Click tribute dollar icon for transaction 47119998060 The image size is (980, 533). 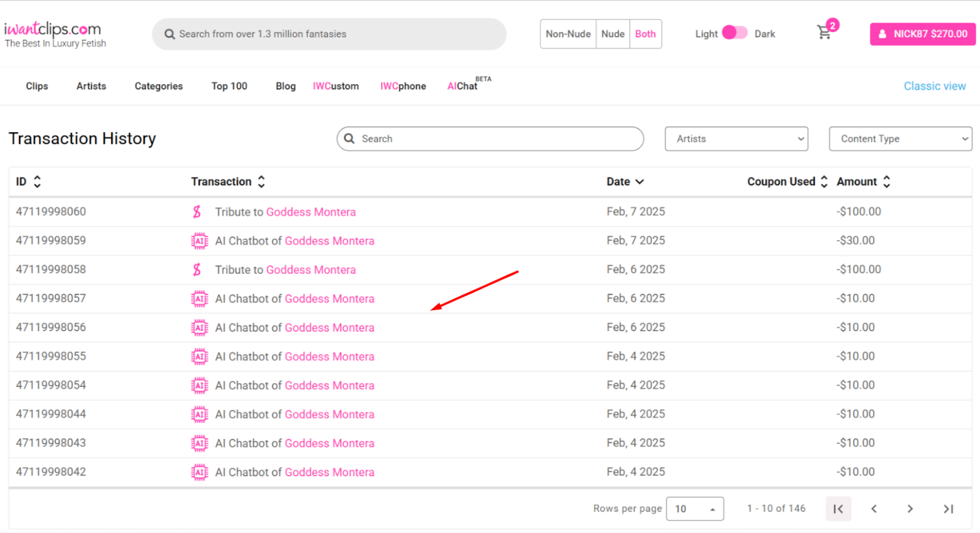point(197,212)
